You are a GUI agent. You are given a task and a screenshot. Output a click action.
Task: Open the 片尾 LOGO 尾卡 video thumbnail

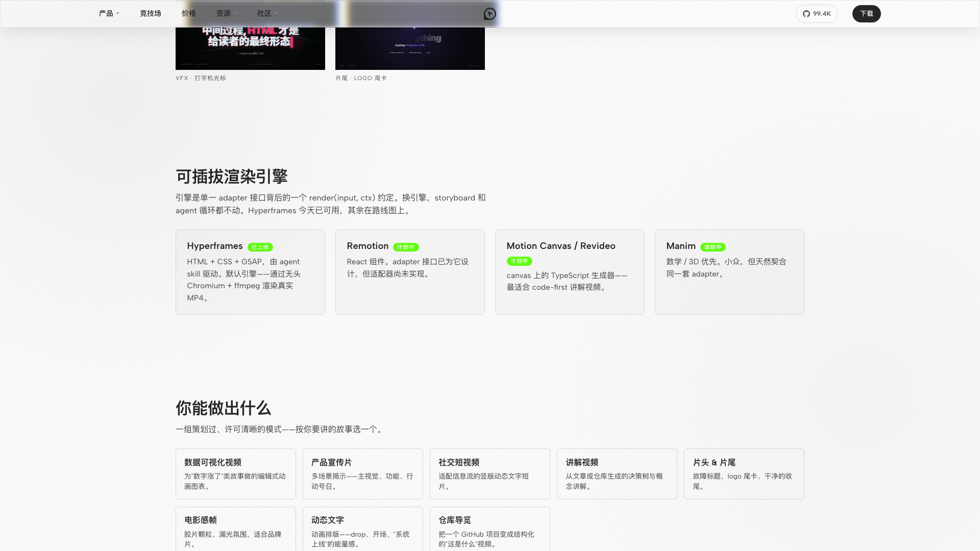[410, 48]
